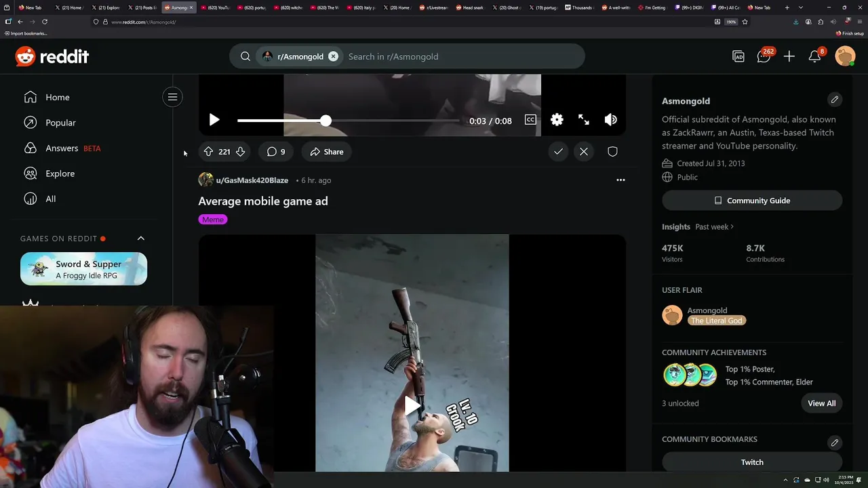
Task: Open the notifications bell
Action: coord(815,56)
